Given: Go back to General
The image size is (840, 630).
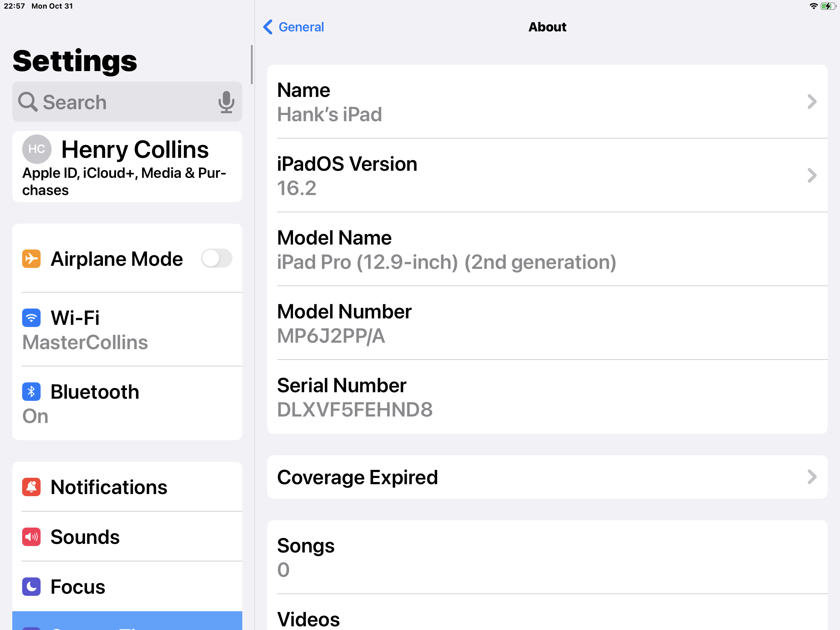Looking at the screenshot, I should 294,27.
